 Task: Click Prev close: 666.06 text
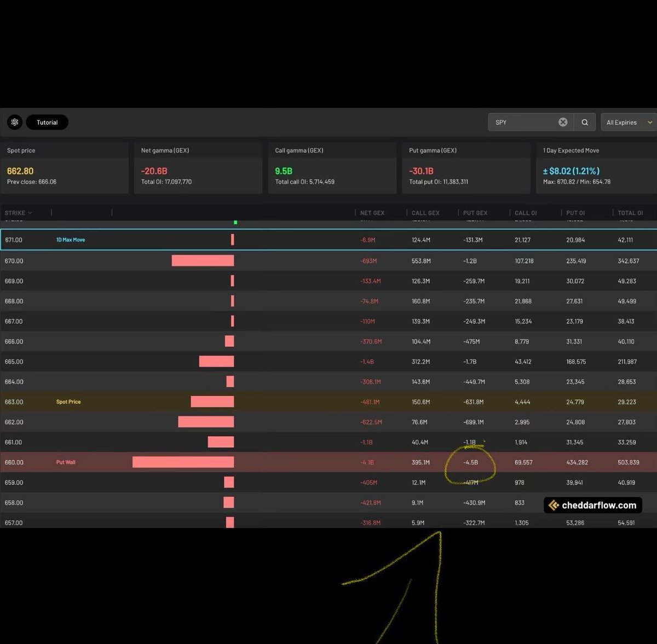32,182
